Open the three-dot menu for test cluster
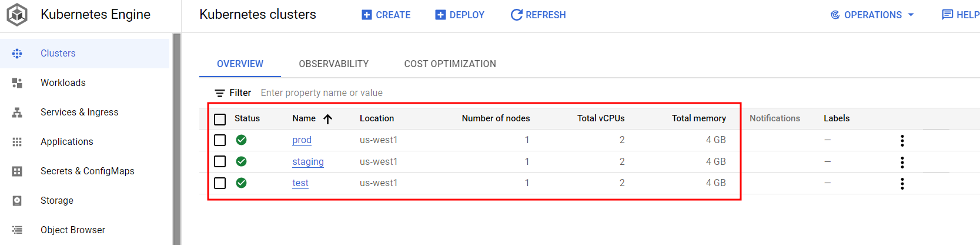This screenshot has height=245, width=980. pos(902,183)
